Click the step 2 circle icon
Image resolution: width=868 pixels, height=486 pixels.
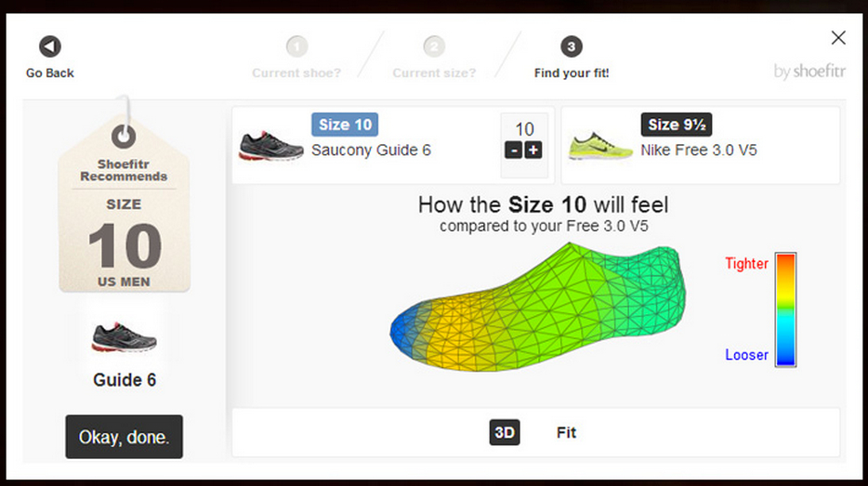(434, 46)
